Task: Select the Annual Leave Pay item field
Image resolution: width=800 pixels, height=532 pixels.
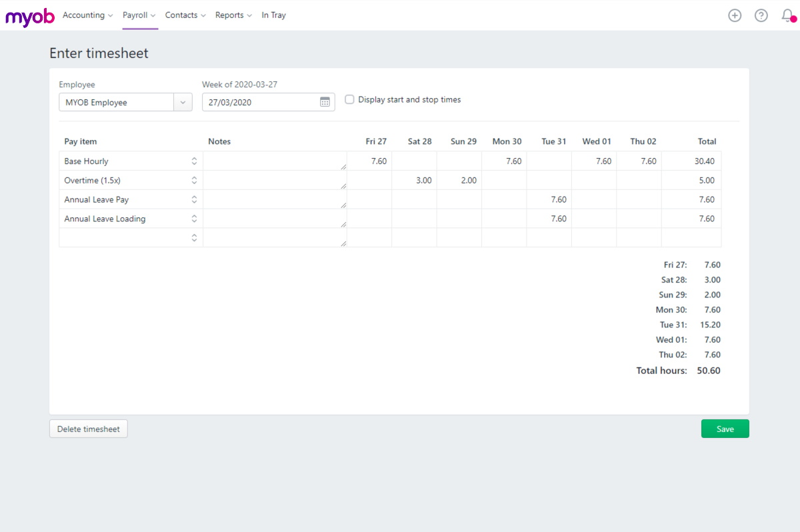Action: (131, 199)
